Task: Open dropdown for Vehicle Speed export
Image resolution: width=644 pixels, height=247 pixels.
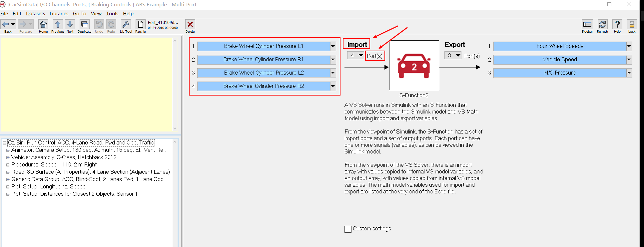Action: (629, 60)
